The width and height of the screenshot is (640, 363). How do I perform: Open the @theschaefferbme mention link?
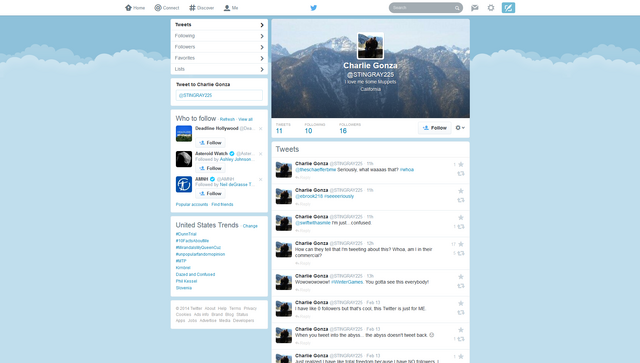tap(316, 169)
